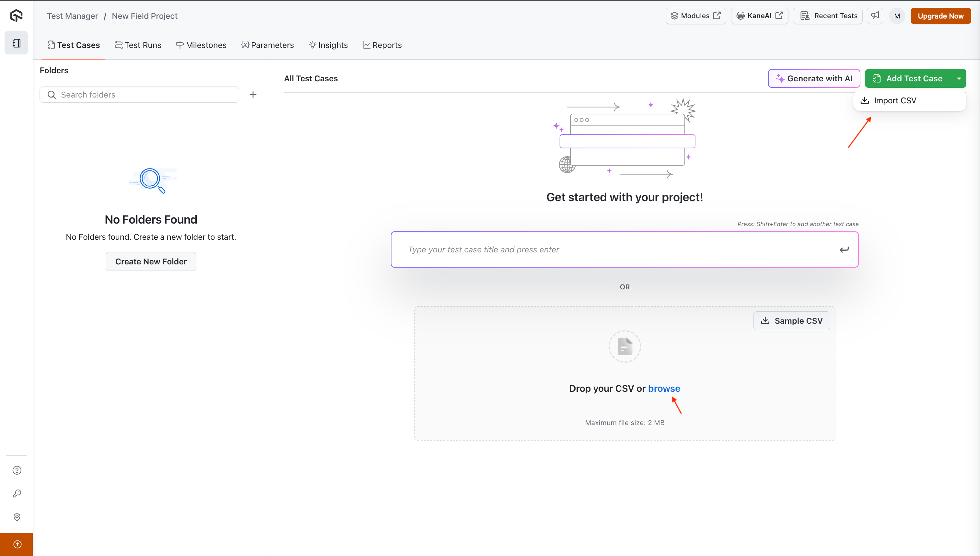Click the integrations icon in left sidebar

(x=17, y=517)
